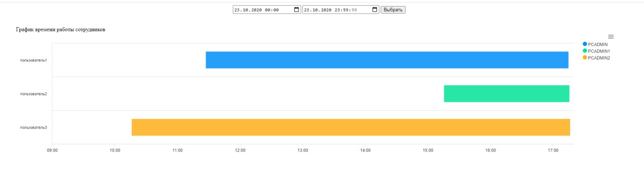Image resolution: width=644 pixels, height=184 pixels.
Task: Click the 09:00 time axis label
Action: pos(52,150)
